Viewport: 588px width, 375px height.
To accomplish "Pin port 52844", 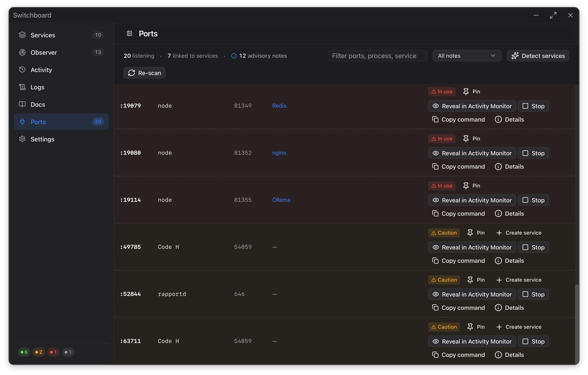I will [x=476, y=280].
